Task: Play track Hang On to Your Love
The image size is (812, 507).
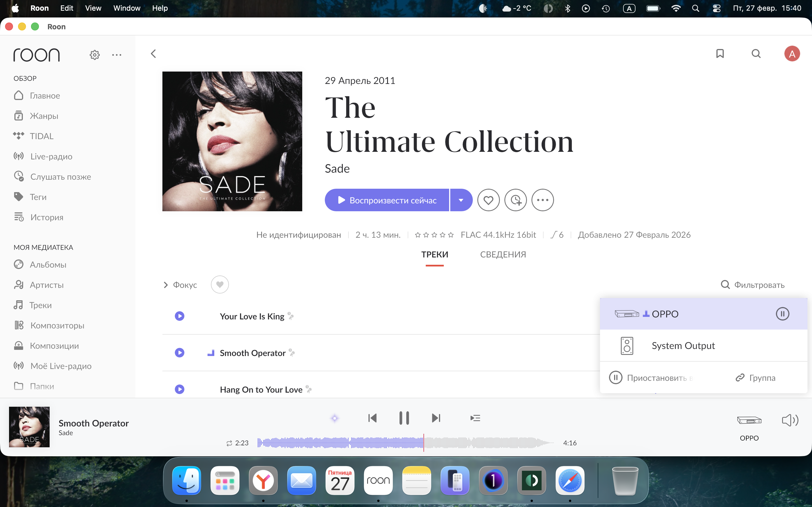Action: pos(180,389)
